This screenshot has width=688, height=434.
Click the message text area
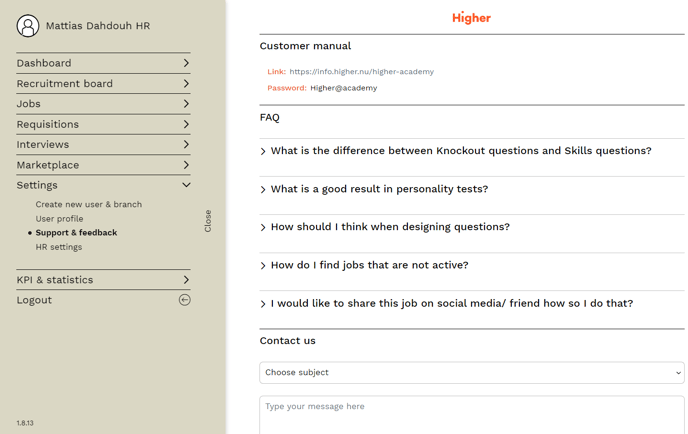471,414
